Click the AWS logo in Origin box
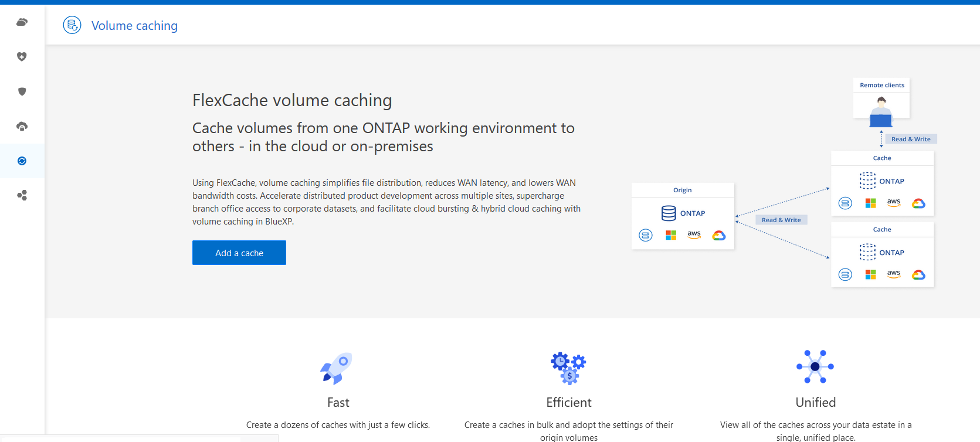The width and height of the screenshot is (980, 442). 694,234
